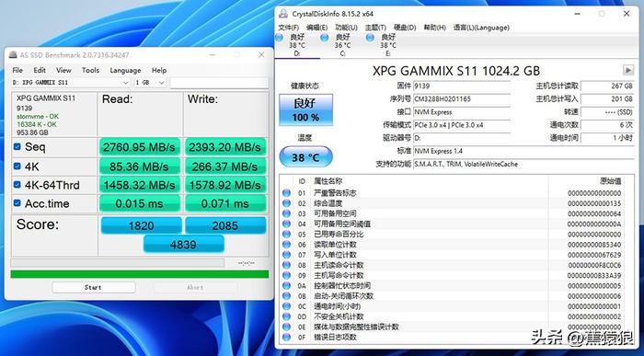644x356 pixels.
Task: Click the 4K-64Thrd write result 1578.92 MB/s
Action: click(225, 185)
